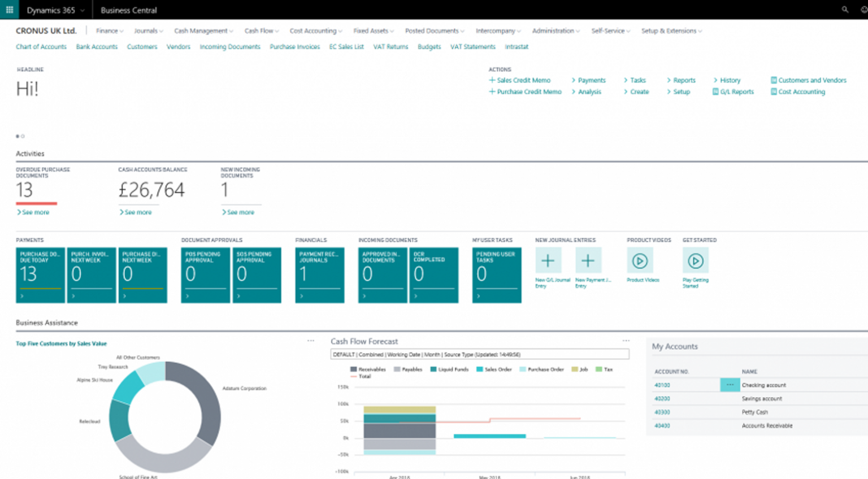The image size is (868, 479).
Task: Open account number 40200 Savings account
Action: [x=662, y=398]
